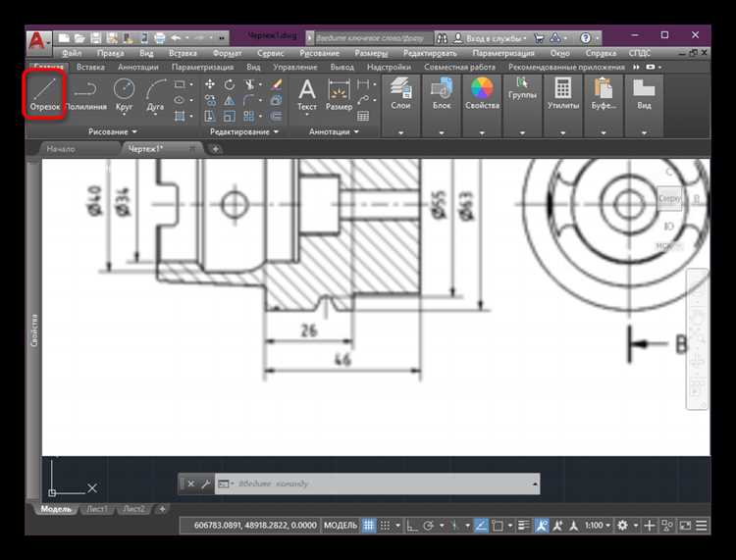Viewport: 736px width, 560px height.
Task: Click the Erase tool icon
Action: (277, 84)
